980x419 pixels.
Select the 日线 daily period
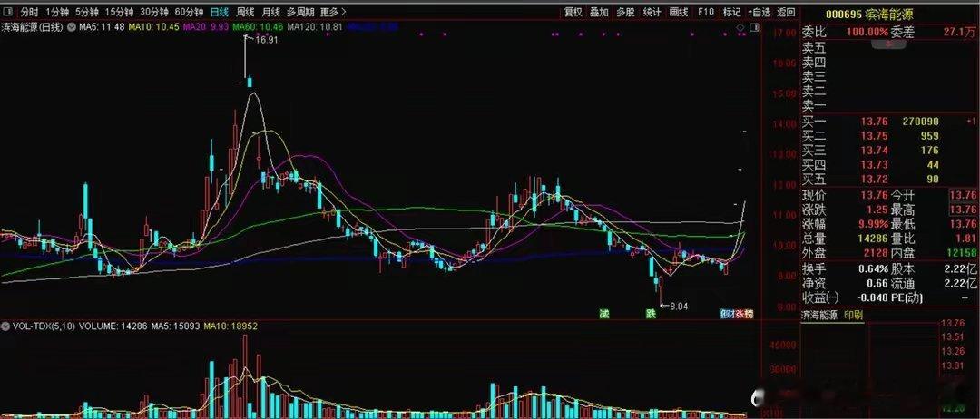(x=220, y=12)
